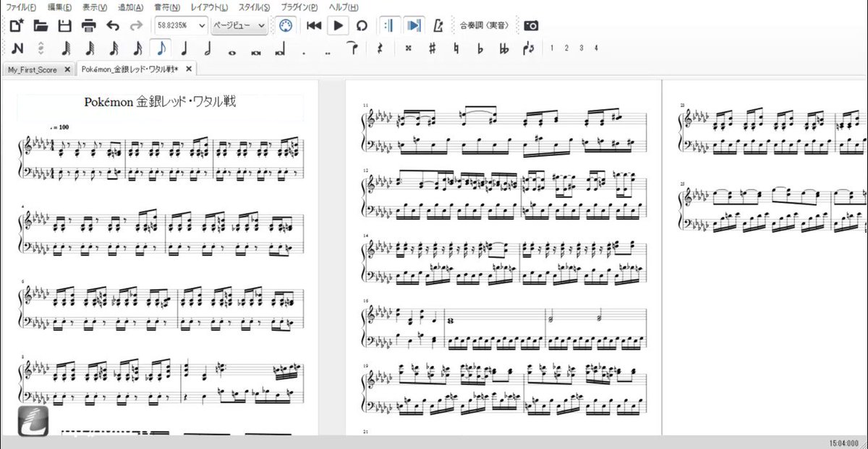The width and height of the screenshot is (868, 449).
Task: Apply the natural accidental
Action: (x=456, y=48)
